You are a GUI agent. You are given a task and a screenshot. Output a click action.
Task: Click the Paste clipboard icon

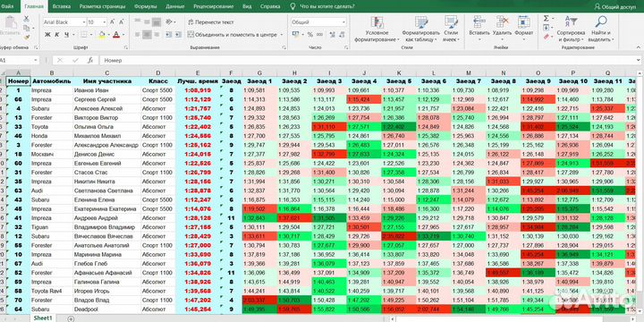[x=10, y=23]
